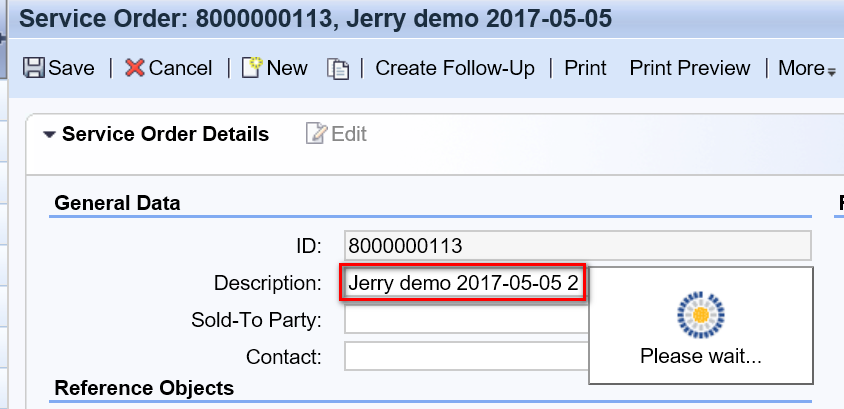Collapse the Service Order Details section
This screenshot has height=409, width=844.
coord(50,135)
